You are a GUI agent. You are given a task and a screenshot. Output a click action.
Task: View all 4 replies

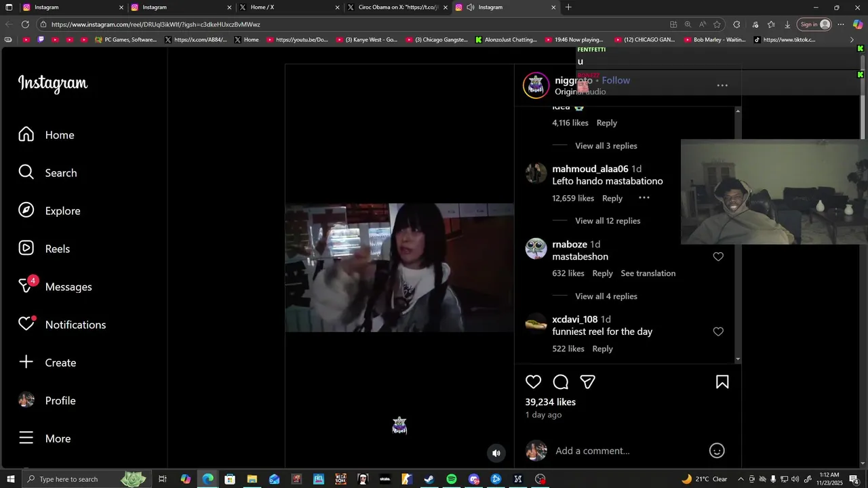pyautogui.click(x=606, y=296)
